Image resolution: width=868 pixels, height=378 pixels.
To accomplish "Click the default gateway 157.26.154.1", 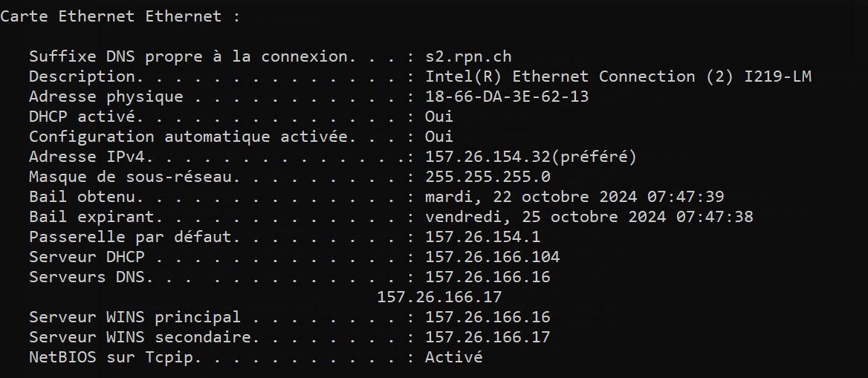I will (x=482, y=237).
